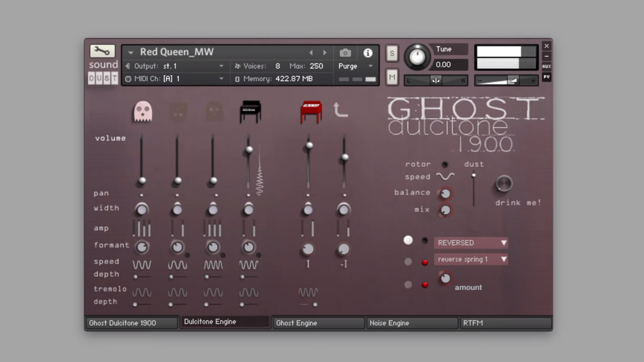The image size is (644, 362).
Task: Toggle the Solo S button
Action: coord(392,53)
